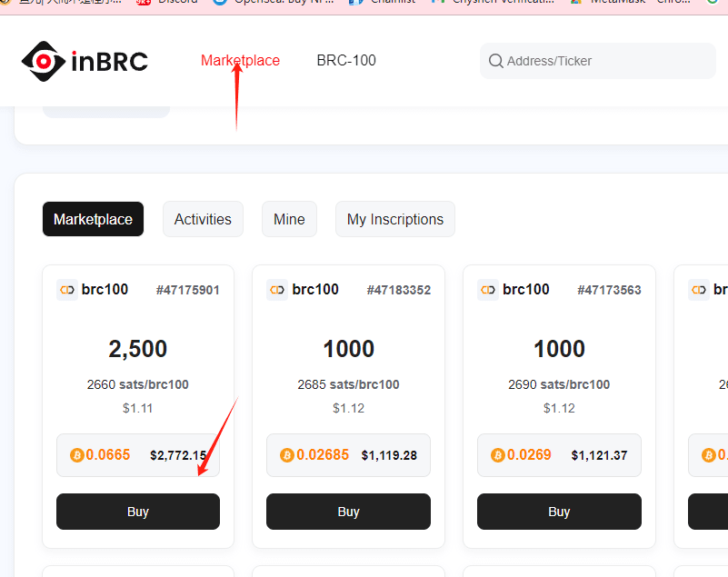The height and width of the screenshot is (577, 728).
Task: Click the Address/Ticker search field
Action: [x=597, y=60]
